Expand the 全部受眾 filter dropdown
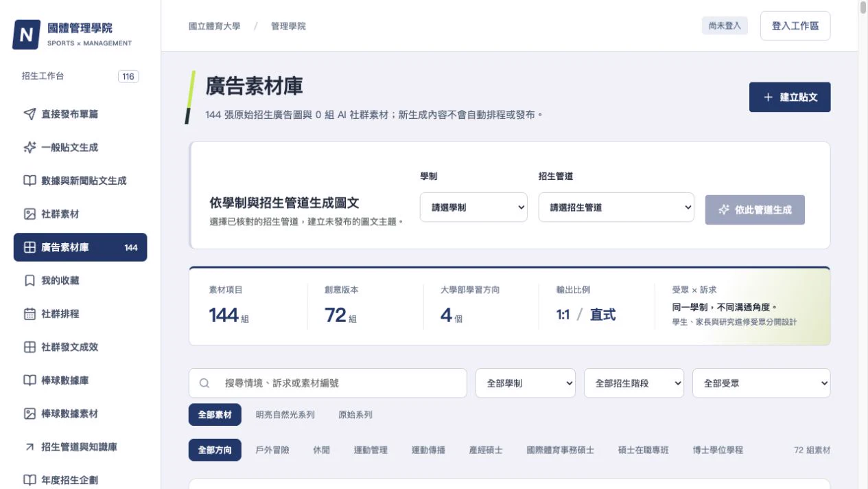The width and height of the screenshot is (868, 489). [x=761, y=383]
